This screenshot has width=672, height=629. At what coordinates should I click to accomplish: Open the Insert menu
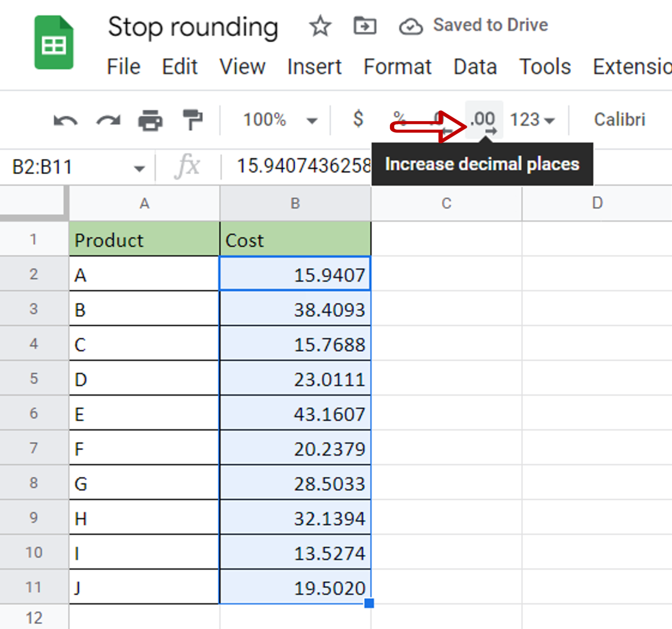[x=314, y=67]
